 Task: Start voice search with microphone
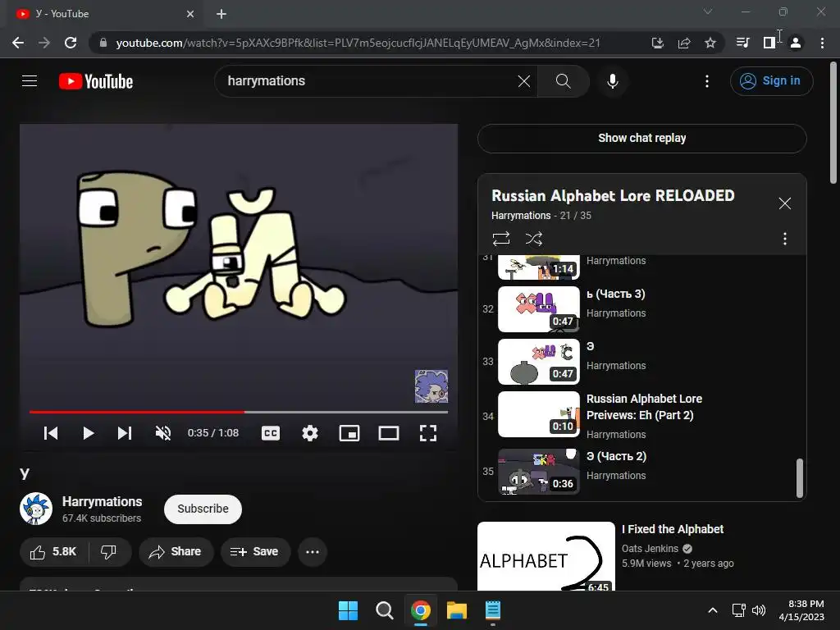[612, 81]
